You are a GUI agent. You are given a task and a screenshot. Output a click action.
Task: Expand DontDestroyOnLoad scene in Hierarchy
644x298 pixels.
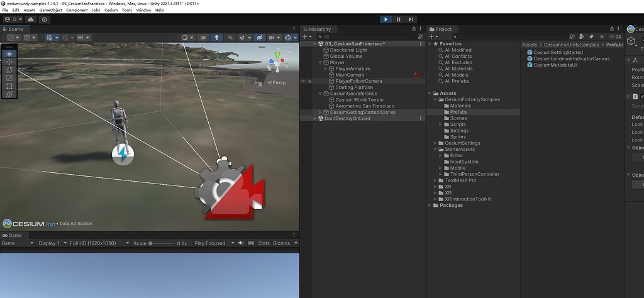[x=316, y=118]
